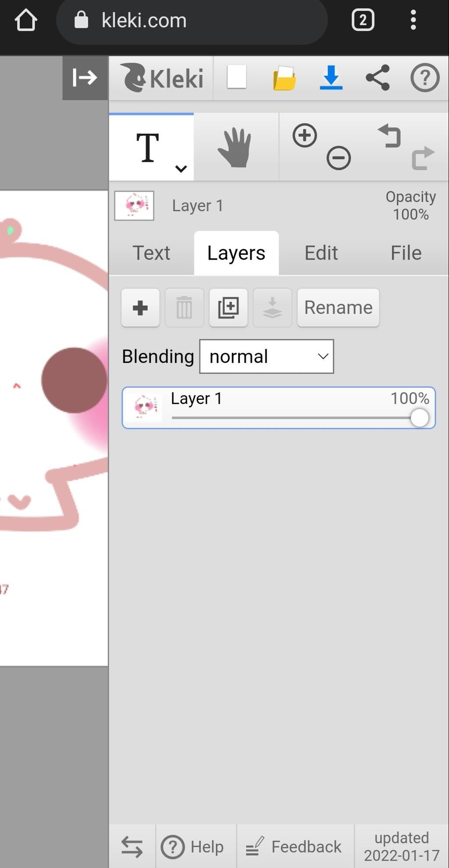Click the blue download image icon
449x868 pixels.
[x=331, y=78]
